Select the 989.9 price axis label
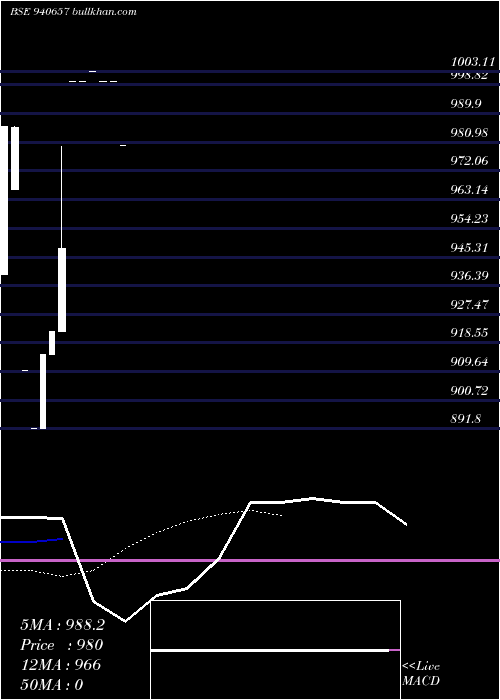This screenshot has height=700, width=500. (x=466, y=104)
